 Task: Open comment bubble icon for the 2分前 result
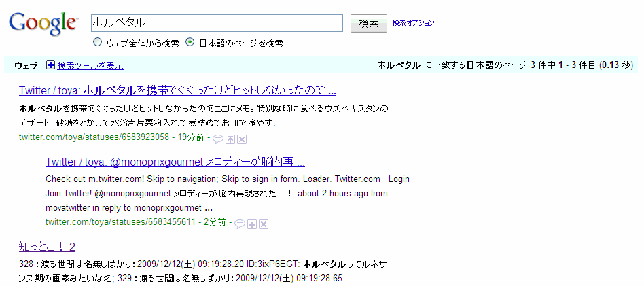(240, 224)
